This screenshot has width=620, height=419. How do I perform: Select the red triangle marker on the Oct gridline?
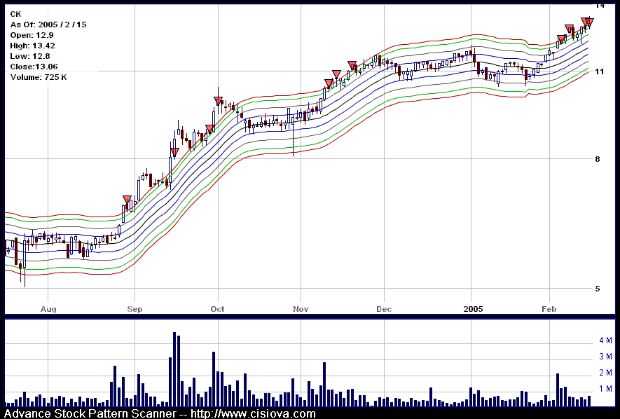[218, 101]
